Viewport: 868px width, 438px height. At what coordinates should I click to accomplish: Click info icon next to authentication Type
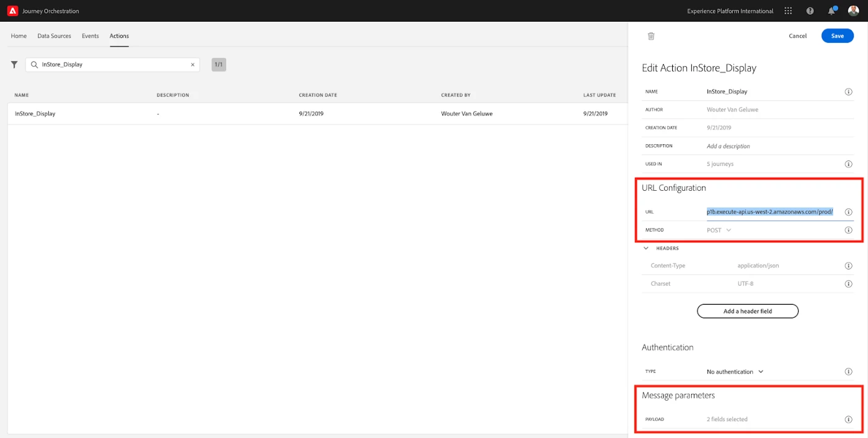848,372
